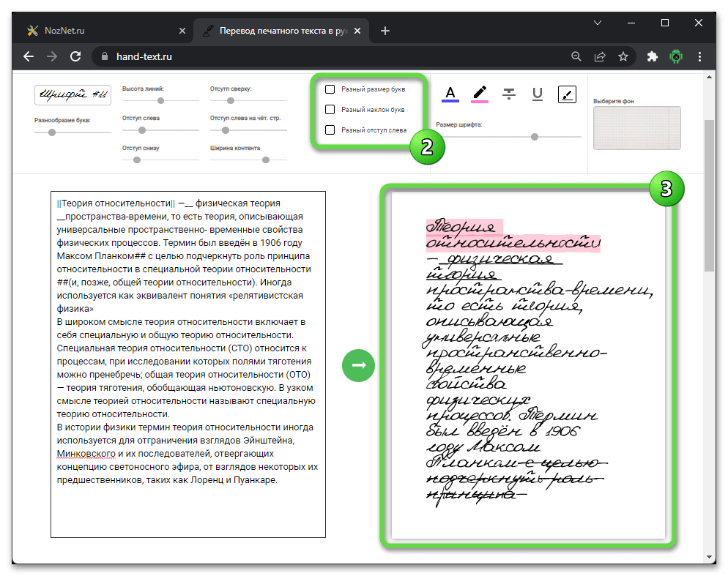Click the 'Размер шрифта' slider handle
This screenshot has height=576, width=728.
(x=535, y=137)
